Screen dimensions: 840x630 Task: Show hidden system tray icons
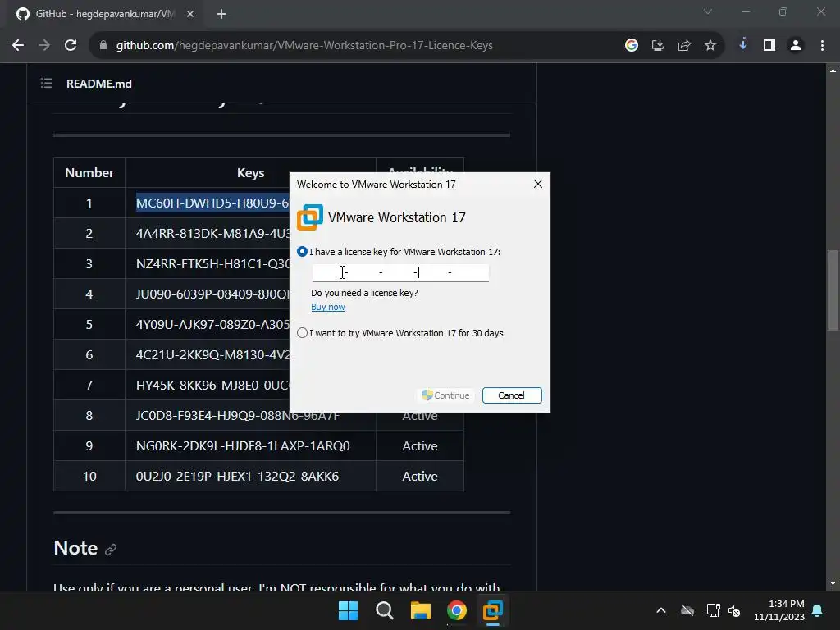(661, 610)
